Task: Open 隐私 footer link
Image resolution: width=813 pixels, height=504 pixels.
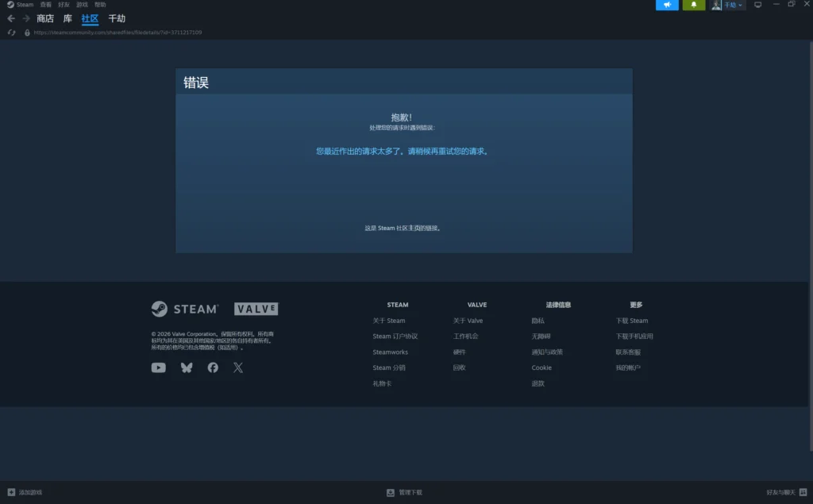Action: click(x=538, y=321)
